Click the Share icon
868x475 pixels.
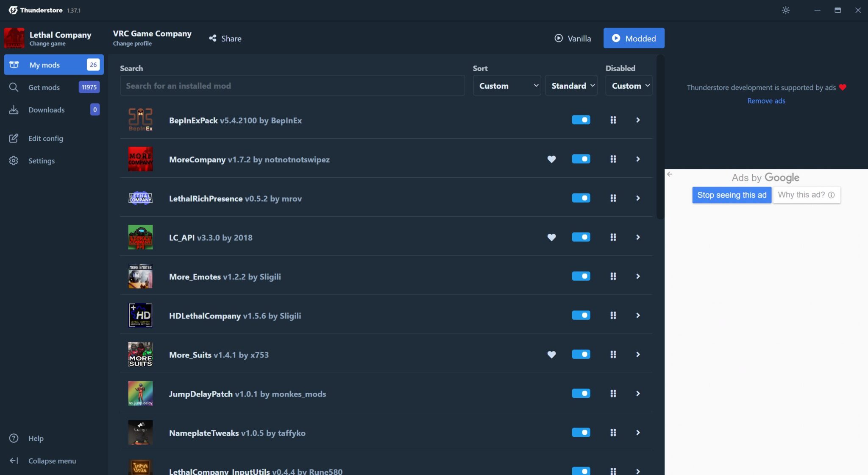tap(213, 38)
